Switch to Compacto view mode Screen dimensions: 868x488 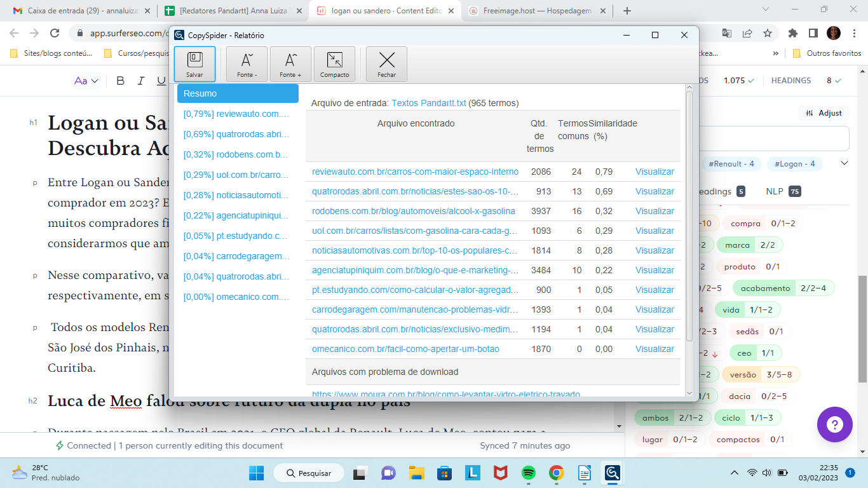(x=334, y=64)
